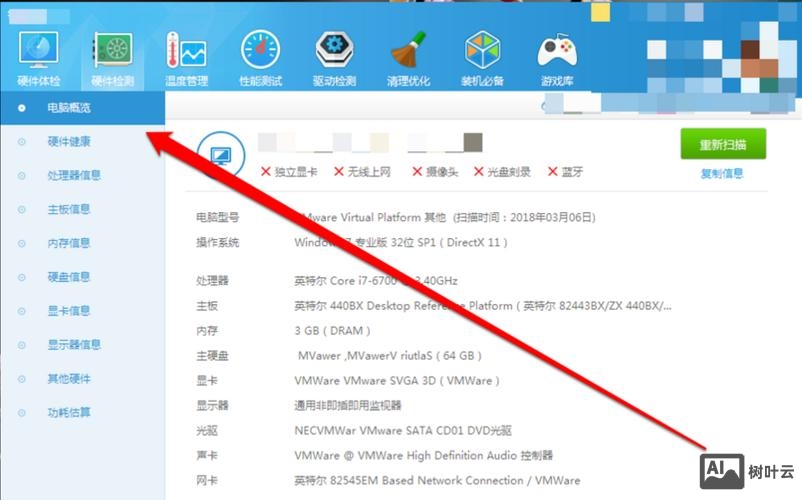
Task: Open 硬件健康 sidebar item
Action: [69, 142]
